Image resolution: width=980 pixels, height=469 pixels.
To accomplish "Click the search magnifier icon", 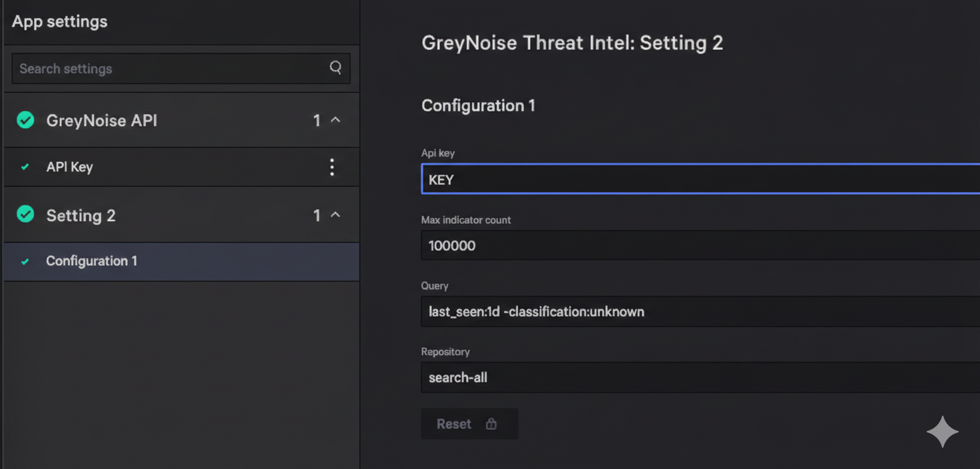I will tap(336, 67).
